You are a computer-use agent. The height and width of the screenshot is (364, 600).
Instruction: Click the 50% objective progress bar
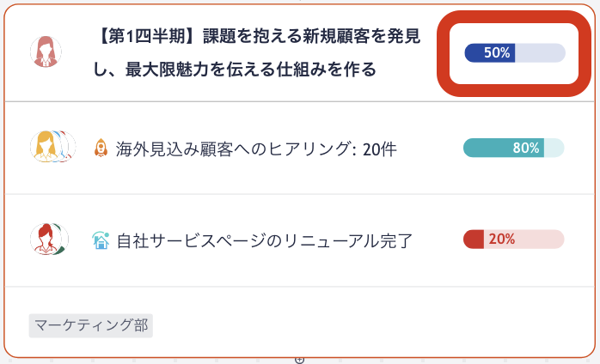point(515,52)
